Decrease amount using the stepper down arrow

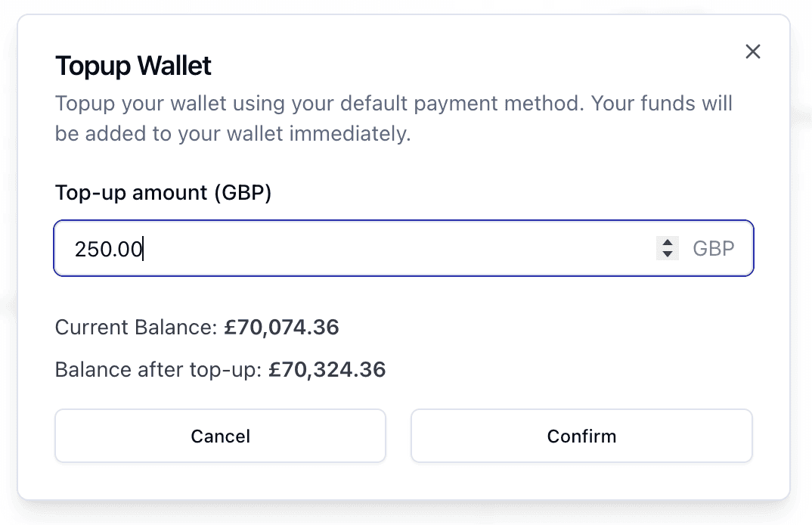tap(667, 254)
